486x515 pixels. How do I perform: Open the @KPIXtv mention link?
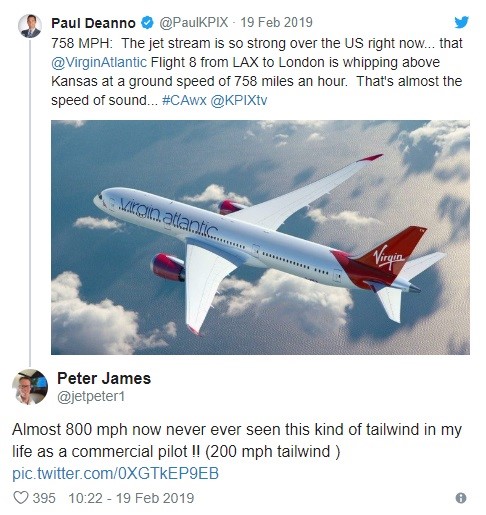pyautogui.click(x=239, y=100)
